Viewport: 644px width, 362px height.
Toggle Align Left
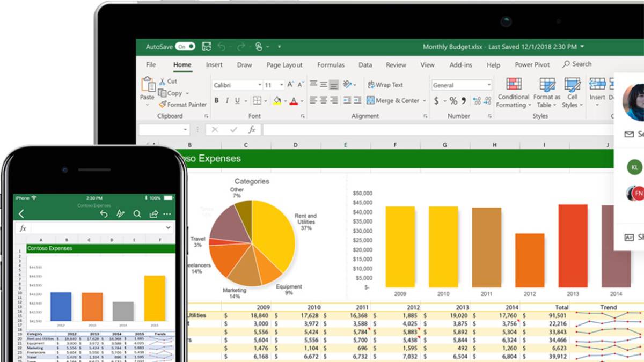coord(313,100)
